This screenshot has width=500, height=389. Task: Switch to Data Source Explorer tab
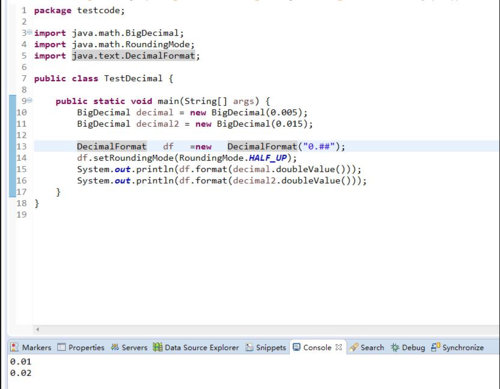click(x=196, y=347)
